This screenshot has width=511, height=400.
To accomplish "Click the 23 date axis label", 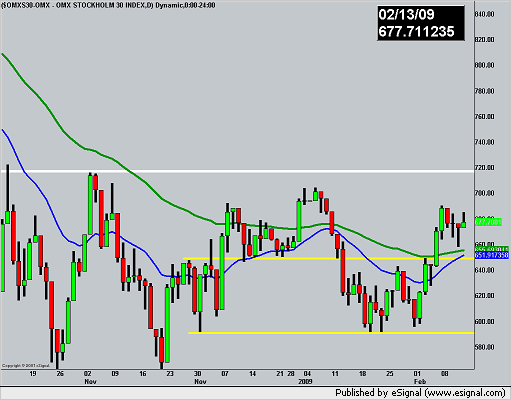I will coord(170,374).
